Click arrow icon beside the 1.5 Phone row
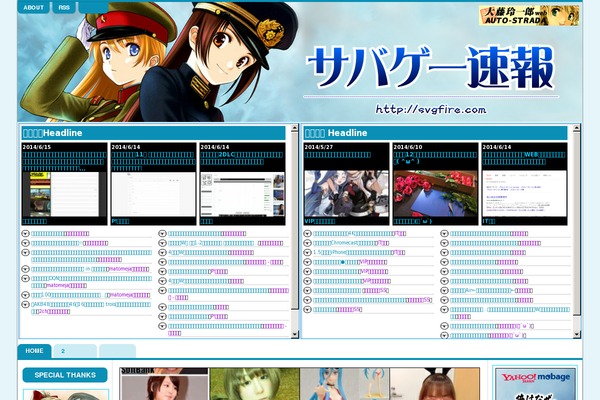600x400 pixels. click(x=307, y=253)
